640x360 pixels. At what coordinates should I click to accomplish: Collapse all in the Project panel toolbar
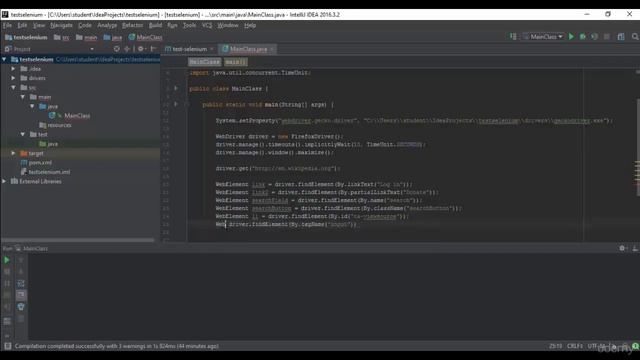[127, 49]
